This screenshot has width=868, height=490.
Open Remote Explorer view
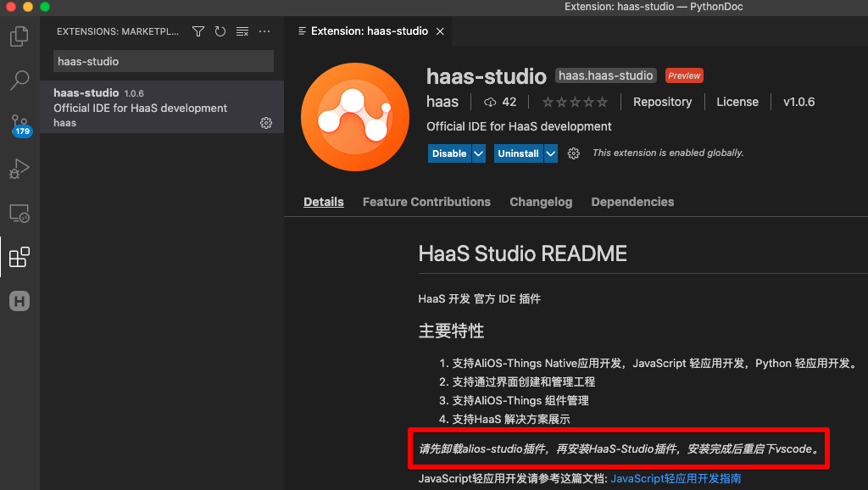point(19,213)
